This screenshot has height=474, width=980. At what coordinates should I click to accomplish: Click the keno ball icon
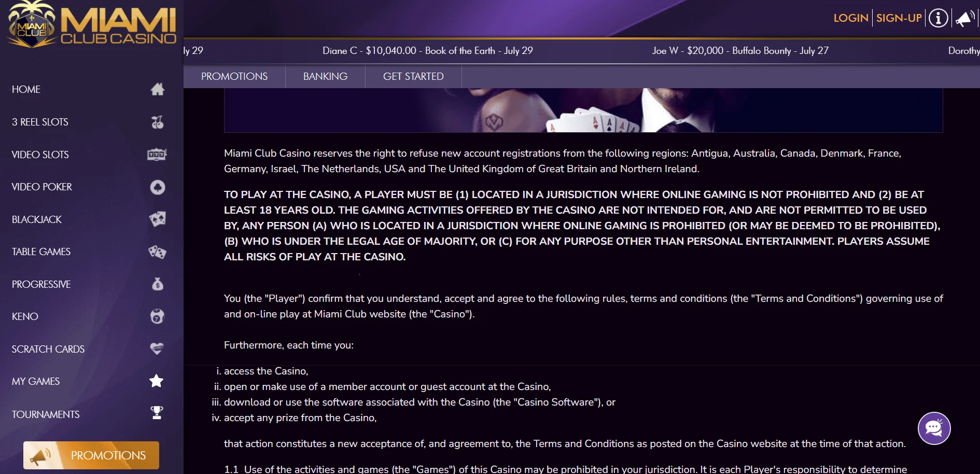pos(158,316)
